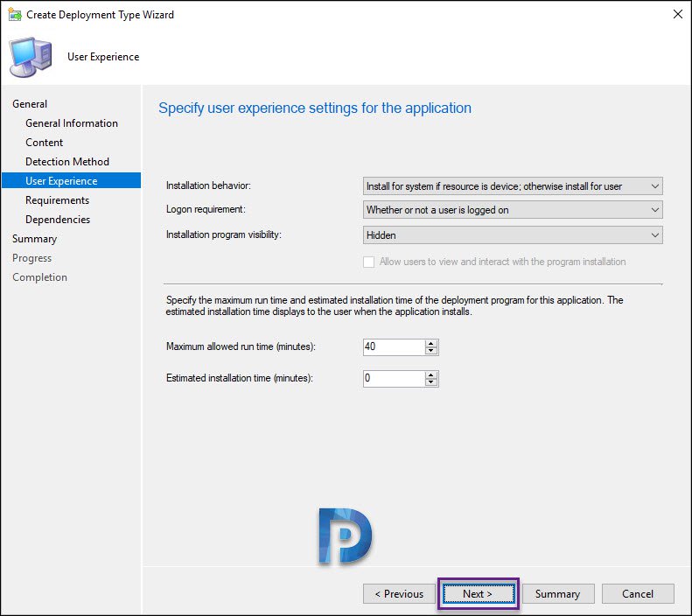Click the Next > button

(479, 594)
